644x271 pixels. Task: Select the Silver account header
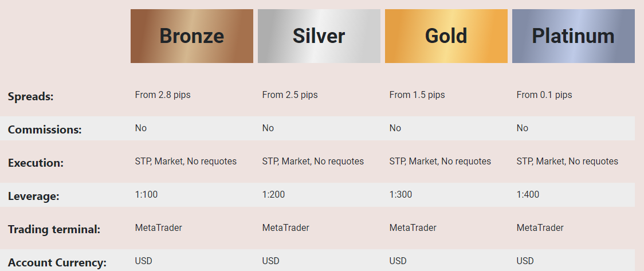pyautogui.click(x=319, y=36)
